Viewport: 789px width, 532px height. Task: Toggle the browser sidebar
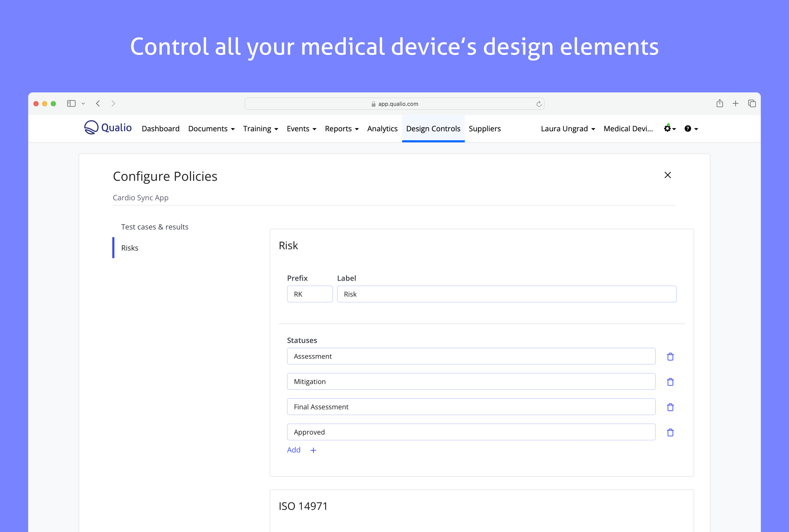click(71, 103)
